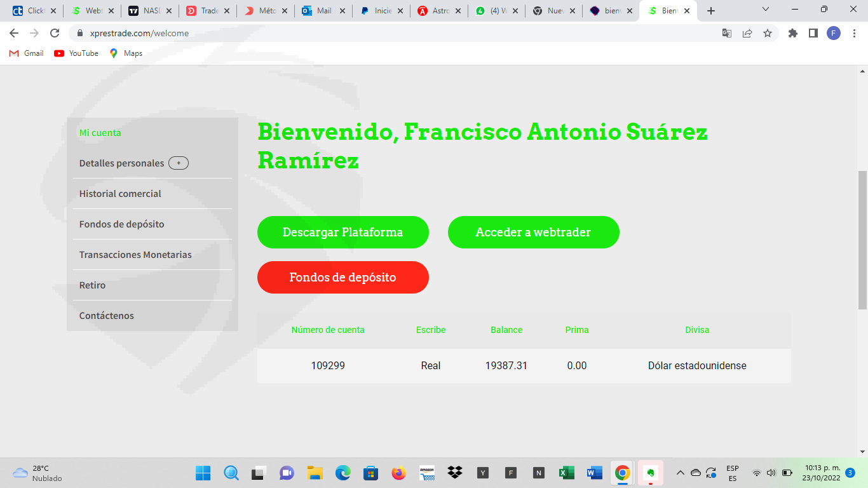Image resolution: width=868 pixels, height=488 pixels.
Task: Open the Chrome extensions puzzle icon
Action: pyautogui.click(x=793, y=33)
